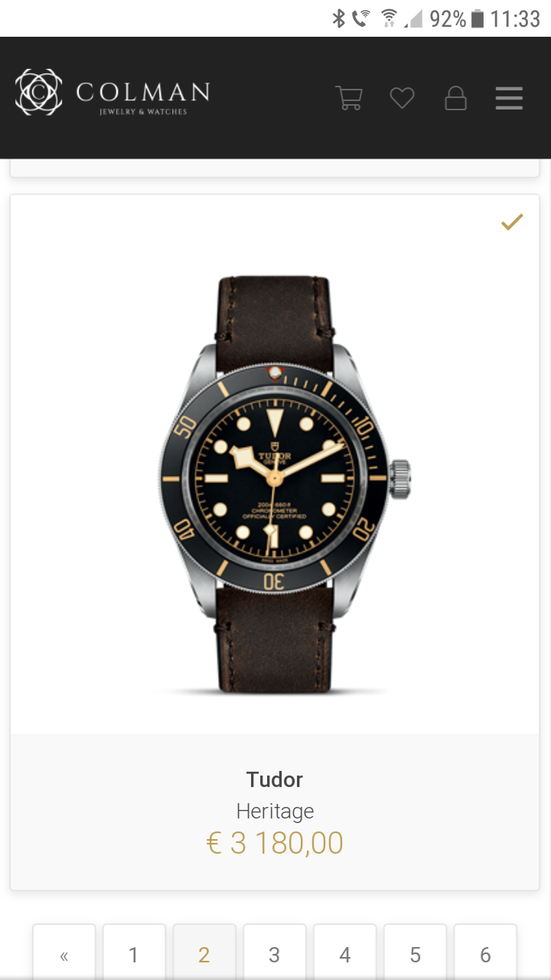Open the Heritage model link
Viewport: 551px width, 980px height.
[x=275, y=811]
